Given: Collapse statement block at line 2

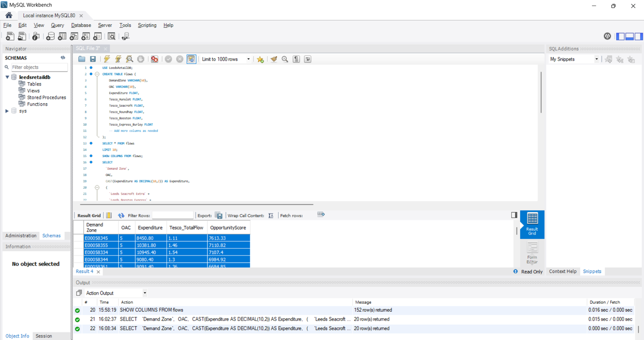Looking at the screenshot, I should (x=97, y=74).
